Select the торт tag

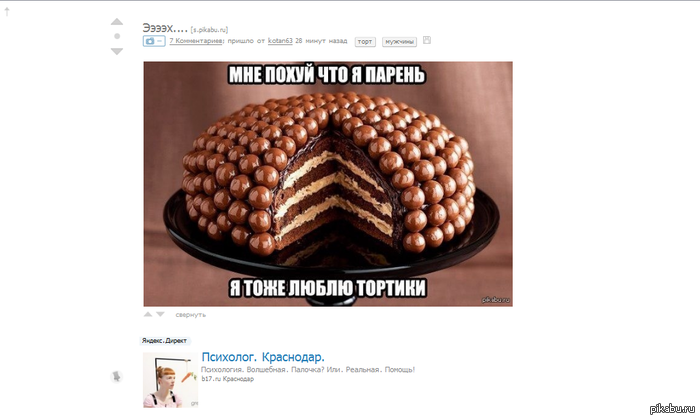click(x=365, y=42)
